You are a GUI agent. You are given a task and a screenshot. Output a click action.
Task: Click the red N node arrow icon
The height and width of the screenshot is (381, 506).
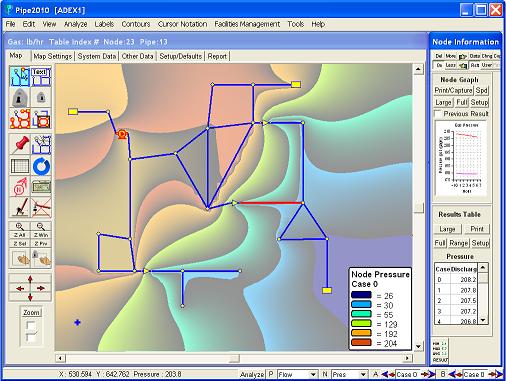[x=20, y=186]
